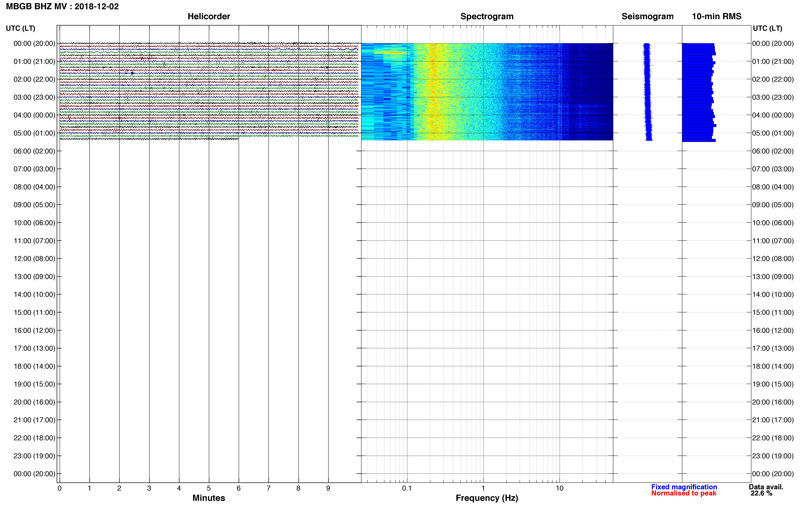The height and width of the screenshot is (508, 812).
Task: Click the partial last helicorder trace near 05:20
Action: (149, 139)
